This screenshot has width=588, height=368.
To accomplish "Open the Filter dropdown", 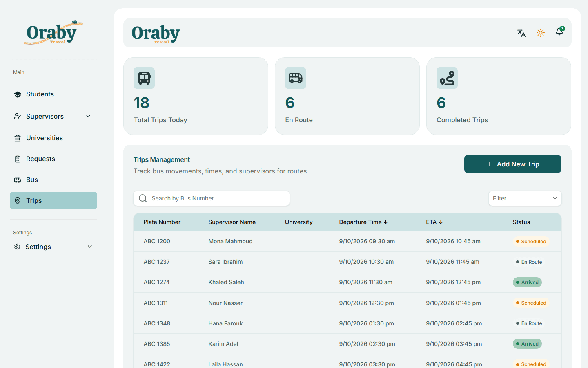I will coord(525,198).
